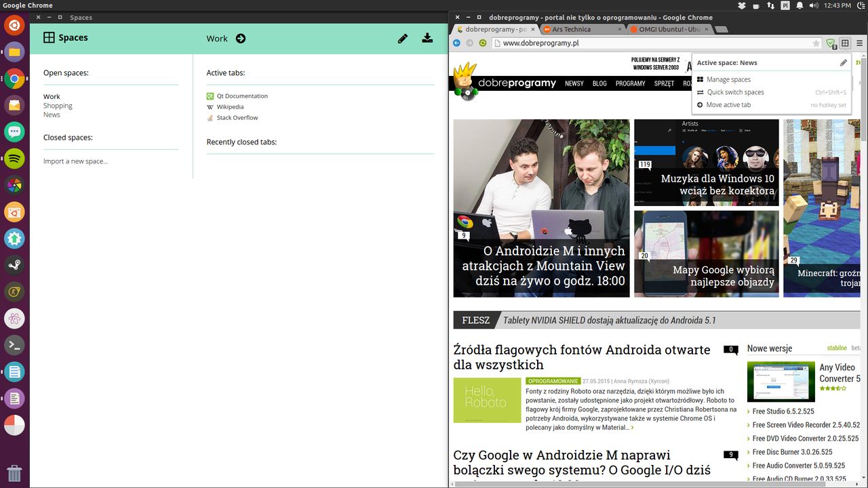Open the Trash in the launcher

point(14,473)
